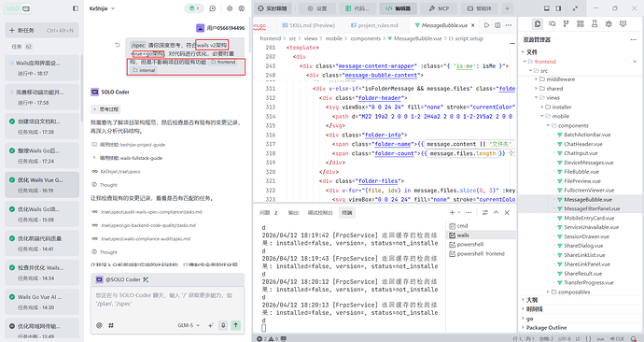Open the KeShijie project dropdown
644x342 pixels.
pos(103,8)
